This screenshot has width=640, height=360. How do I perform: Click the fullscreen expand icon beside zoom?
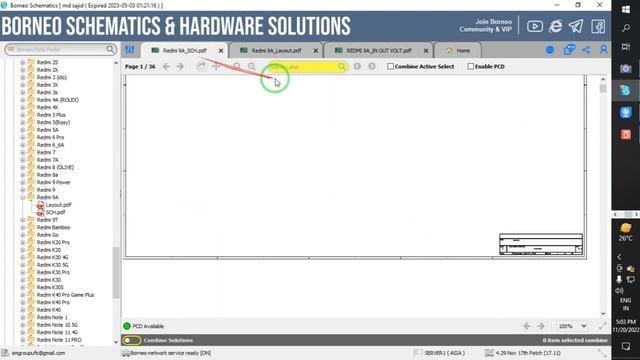pyautogui.click(x=602, y=326)
